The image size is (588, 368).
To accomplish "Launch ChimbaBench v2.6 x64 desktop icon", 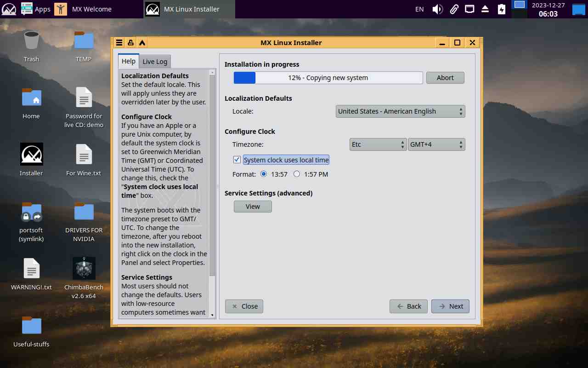I will (84, 279).
